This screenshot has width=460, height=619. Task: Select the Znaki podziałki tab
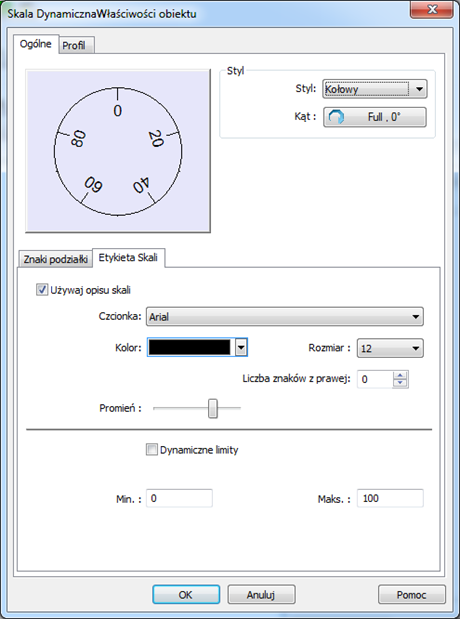pyautogui.click(x=55, y=260)
